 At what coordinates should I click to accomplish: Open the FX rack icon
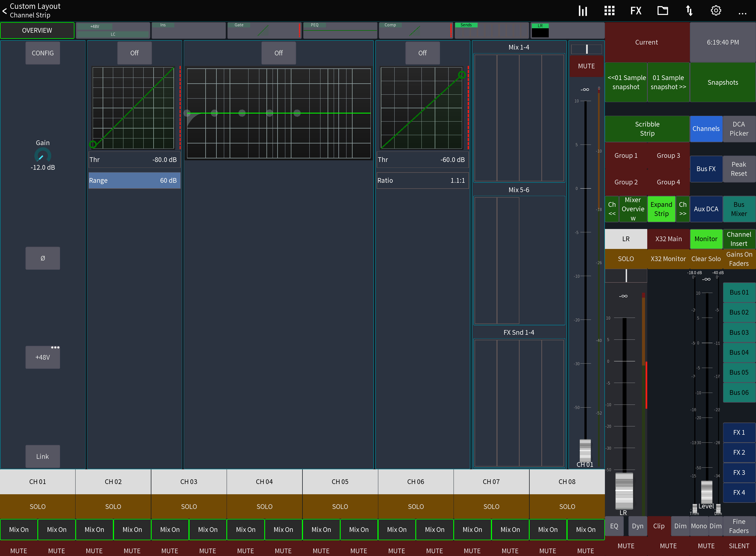[x=636, y=11]
